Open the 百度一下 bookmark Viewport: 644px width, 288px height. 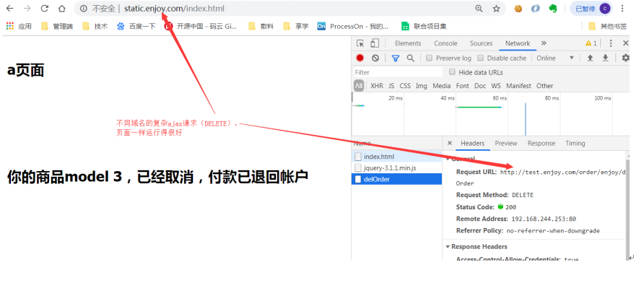136,26
